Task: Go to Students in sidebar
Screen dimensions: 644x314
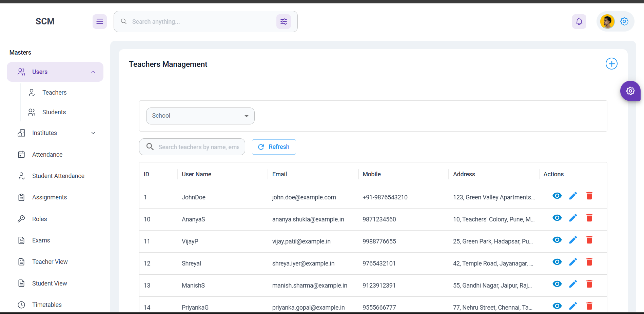Action: point(54,112)
